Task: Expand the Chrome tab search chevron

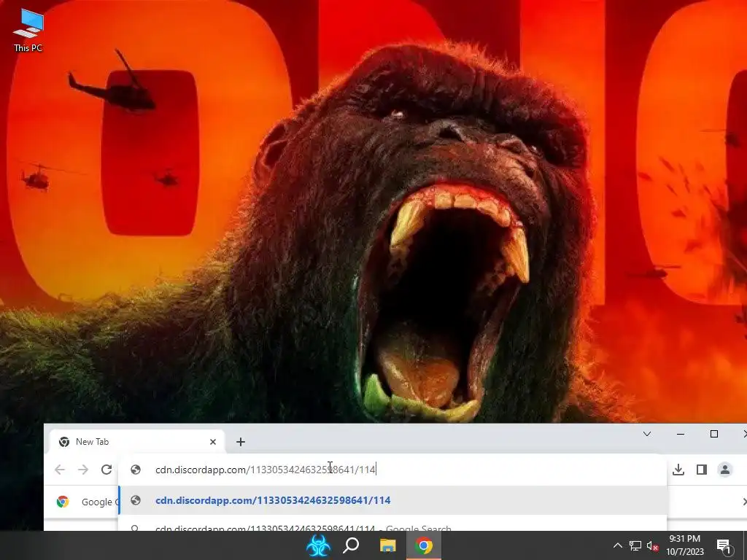Action: point(647,434)
